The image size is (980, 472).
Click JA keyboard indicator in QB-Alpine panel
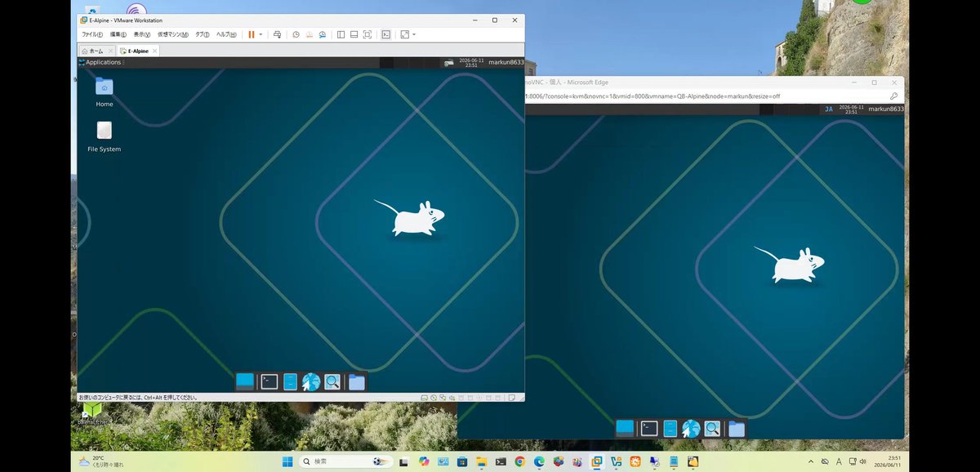pos(829,109)
